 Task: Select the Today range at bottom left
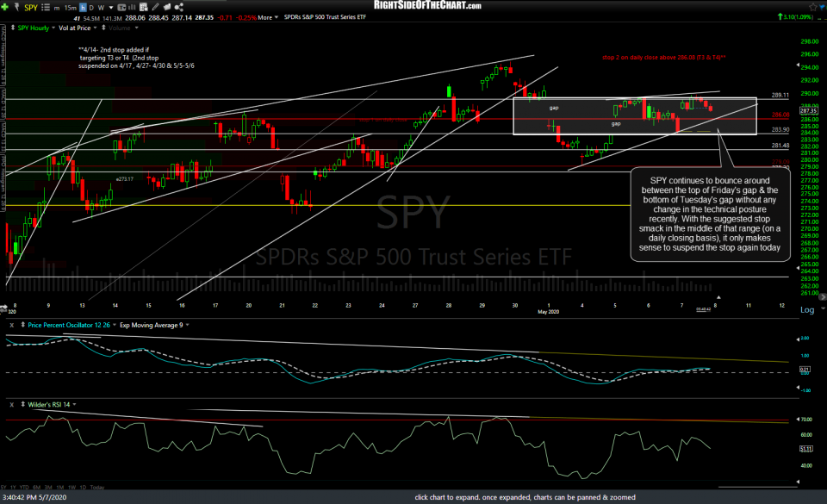[96, 487]
